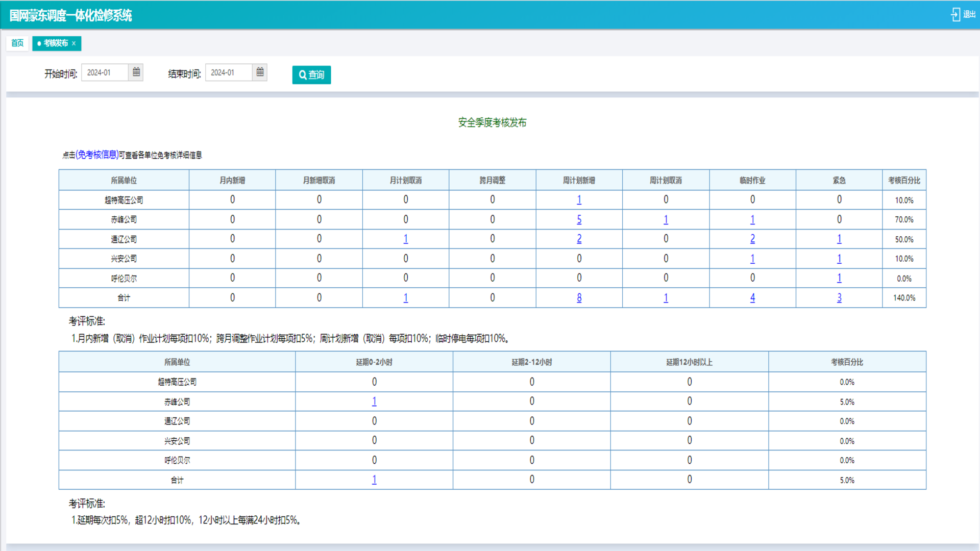This screenshot has height=551, width=980.
Task: Open 超特高压公司 周计划新增 value 1 link
Action: tap(579, 200)
